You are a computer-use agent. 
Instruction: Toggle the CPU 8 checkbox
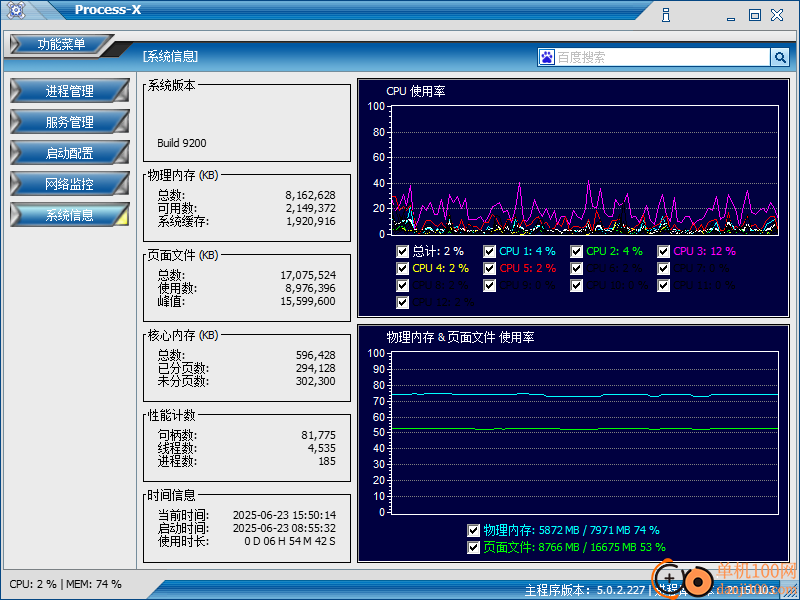coord(402,285)
